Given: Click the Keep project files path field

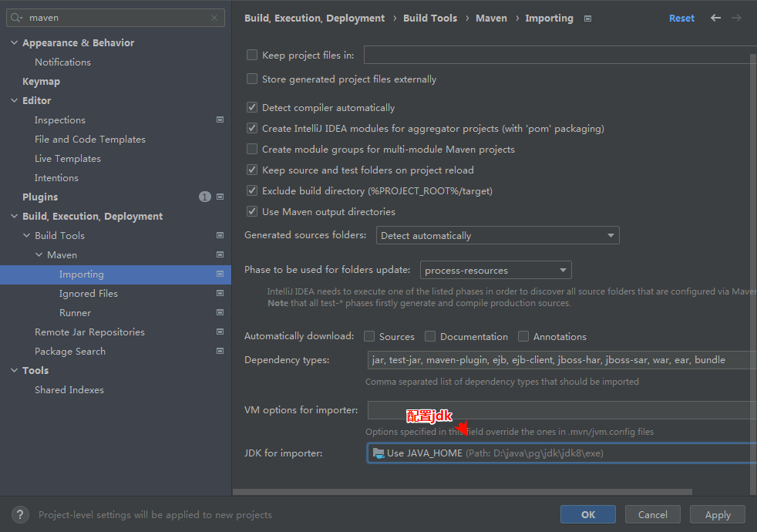Looking at the screenshot, I should [560, 55].
